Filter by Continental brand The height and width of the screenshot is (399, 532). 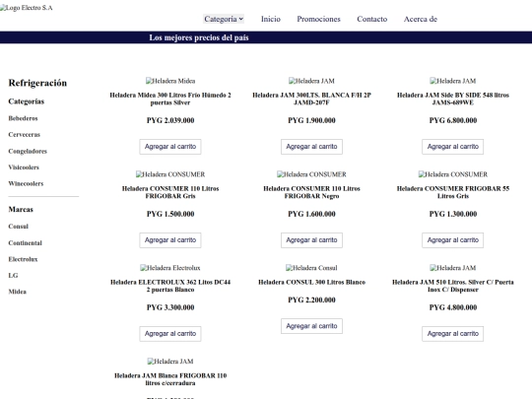pyautogui.click(x=25, y=243)
